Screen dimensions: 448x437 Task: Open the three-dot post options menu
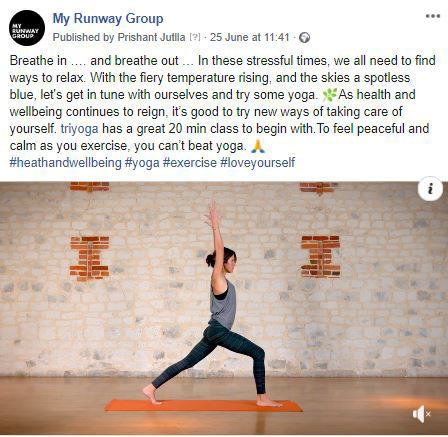click(433, 16)
